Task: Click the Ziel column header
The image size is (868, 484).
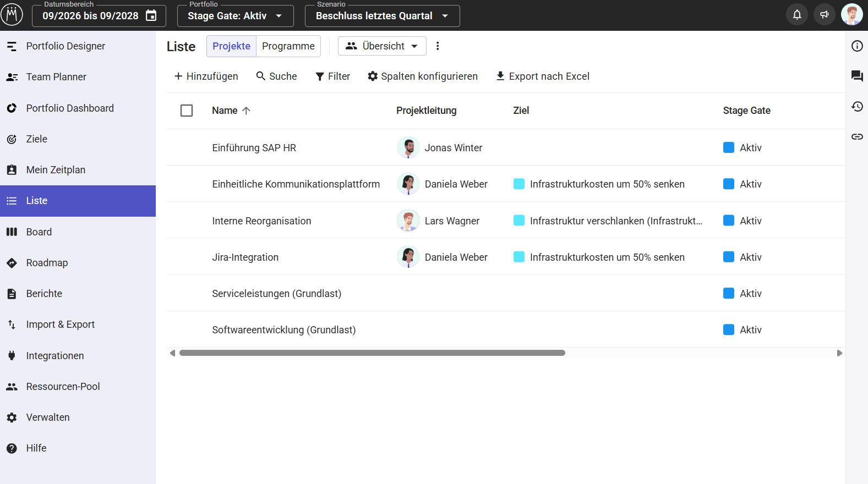Action: tap(521, 111)
